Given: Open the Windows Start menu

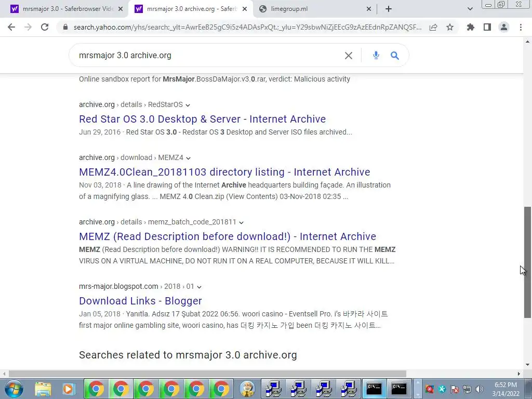Looking at the screenshot, I should click(x=14, y=389).
